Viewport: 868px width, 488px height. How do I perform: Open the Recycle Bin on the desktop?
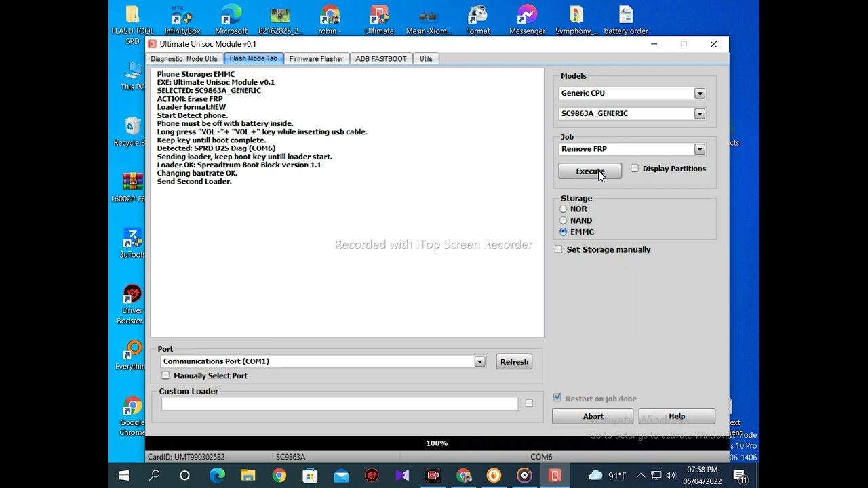coord(132,131)
